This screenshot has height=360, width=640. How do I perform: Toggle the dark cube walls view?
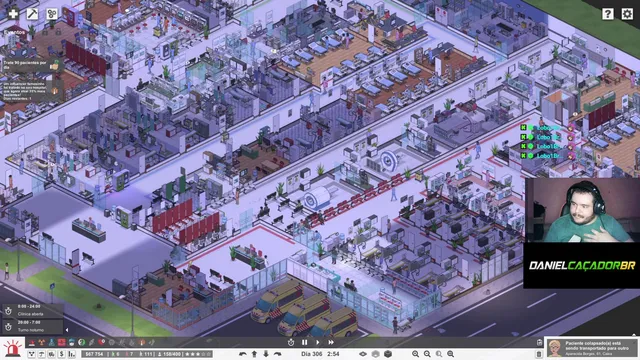tap(388, 354)
